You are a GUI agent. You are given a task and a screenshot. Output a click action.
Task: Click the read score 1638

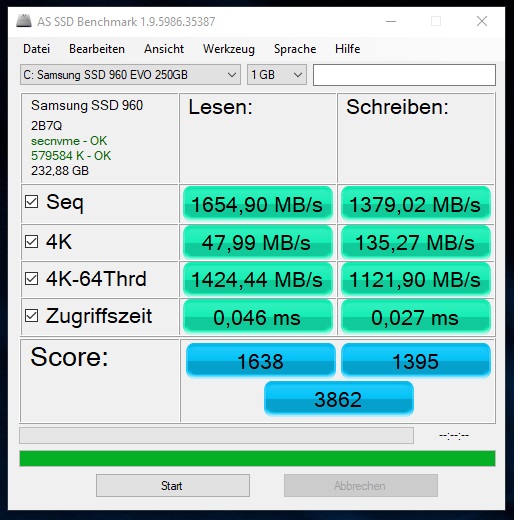260,361
